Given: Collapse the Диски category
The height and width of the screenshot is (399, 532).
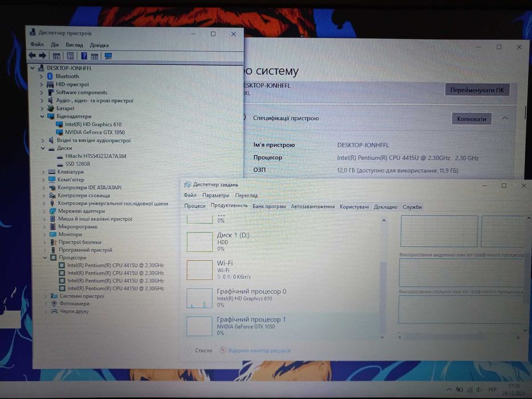Looking at the screenshot, I should pyautogui.click(x=43, y=148).
